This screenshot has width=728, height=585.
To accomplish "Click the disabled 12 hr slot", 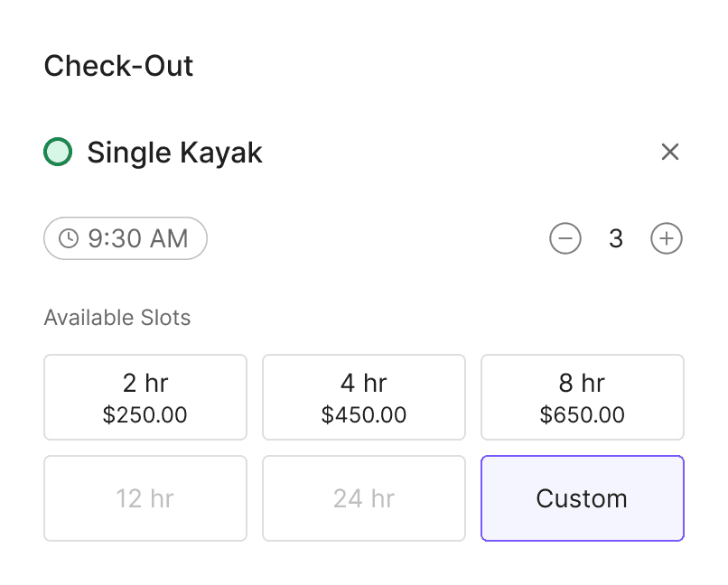I will pos(145,498).
